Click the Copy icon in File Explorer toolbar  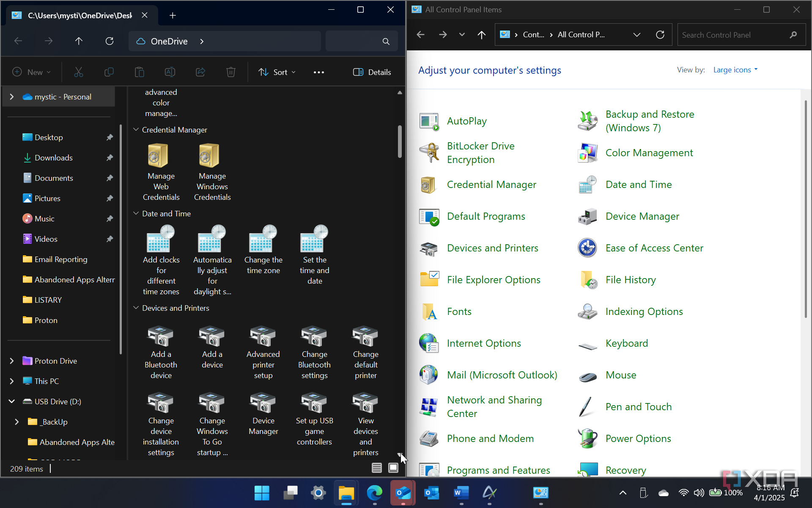point(109,72)
